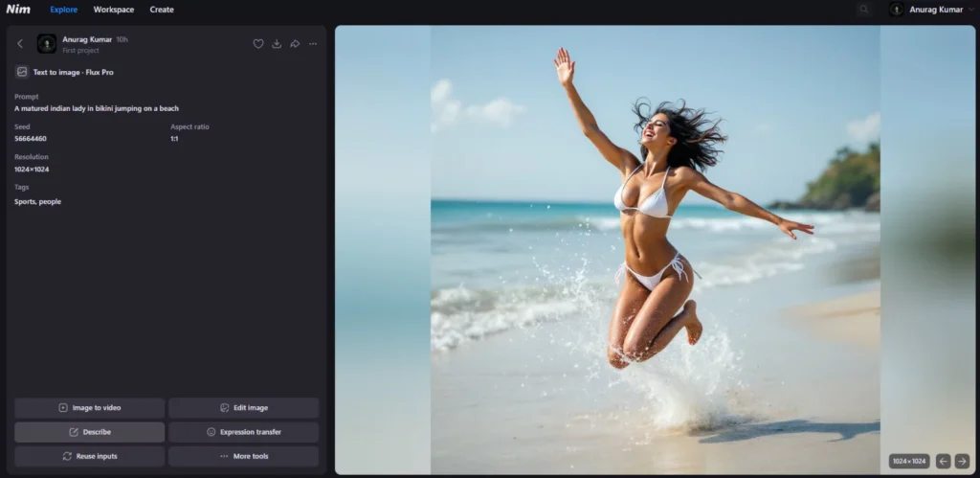
Task: Click Reuse inputs button
Action: click(x=90, y=456)
